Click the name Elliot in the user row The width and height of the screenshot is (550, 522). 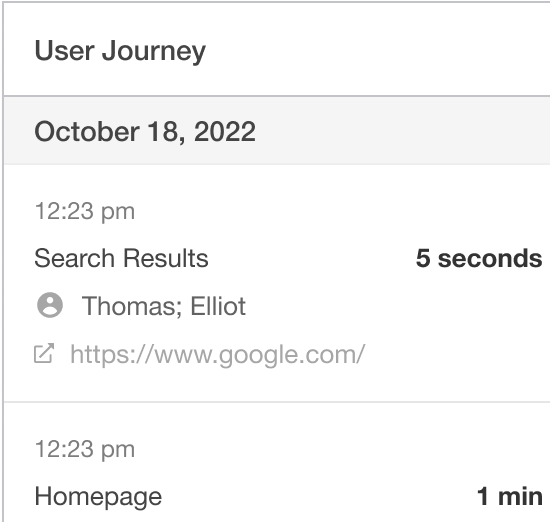point(218,306)
